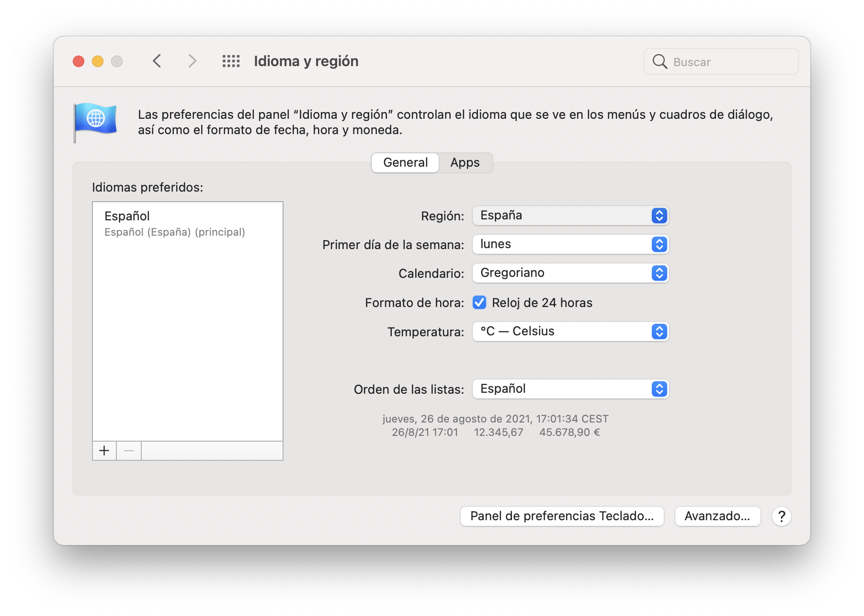The width and height of the screenshot is (864, 616).
Task: Switch to the Apps tab
Action: [464, 162]
